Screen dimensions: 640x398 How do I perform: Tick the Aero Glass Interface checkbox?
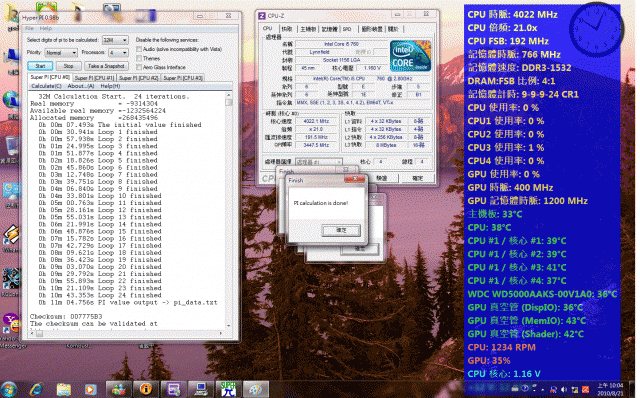coord(139,67)
